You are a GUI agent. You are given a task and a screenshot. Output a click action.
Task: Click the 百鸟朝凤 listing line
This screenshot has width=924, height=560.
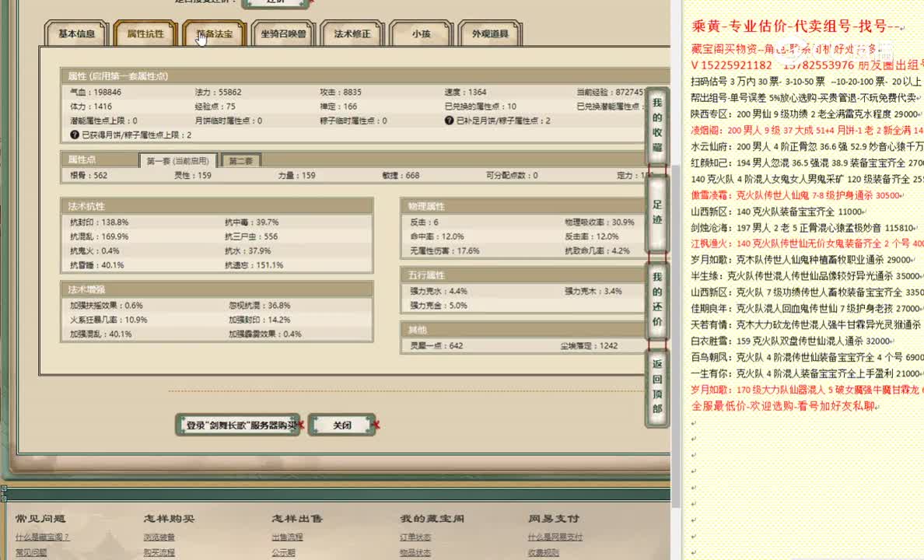[807, 357]
